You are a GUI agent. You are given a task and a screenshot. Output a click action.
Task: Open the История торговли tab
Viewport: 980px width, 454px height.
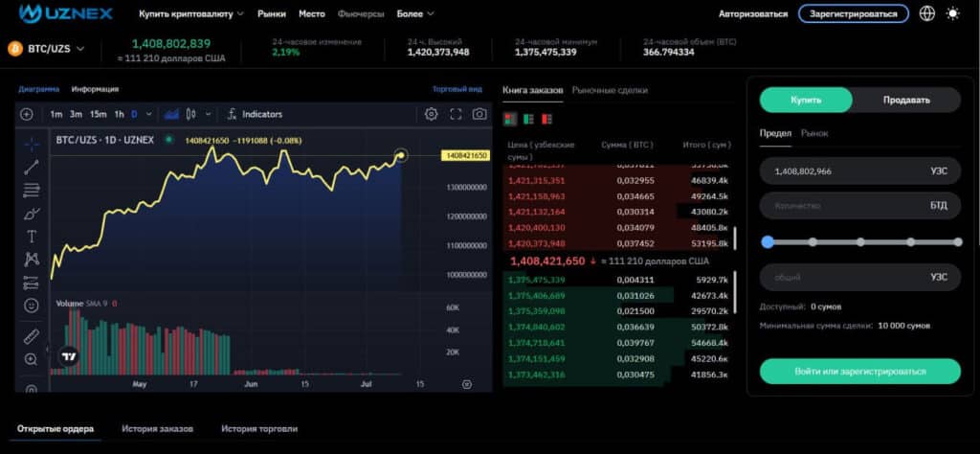(259, 429)
